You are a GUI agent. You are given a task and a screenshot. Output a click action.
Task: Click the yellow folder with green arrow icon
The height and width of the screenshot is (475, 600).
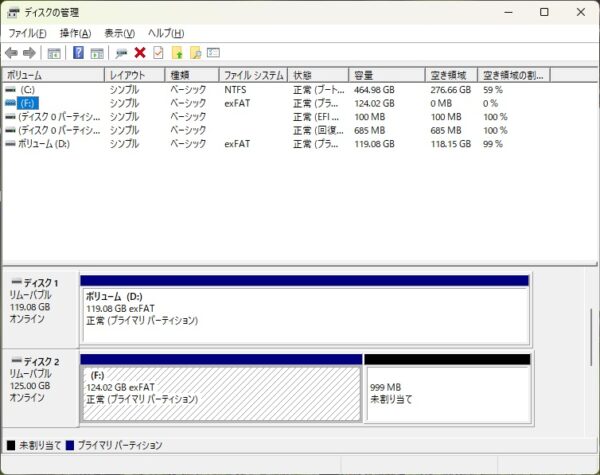click(x=177, y=53)
